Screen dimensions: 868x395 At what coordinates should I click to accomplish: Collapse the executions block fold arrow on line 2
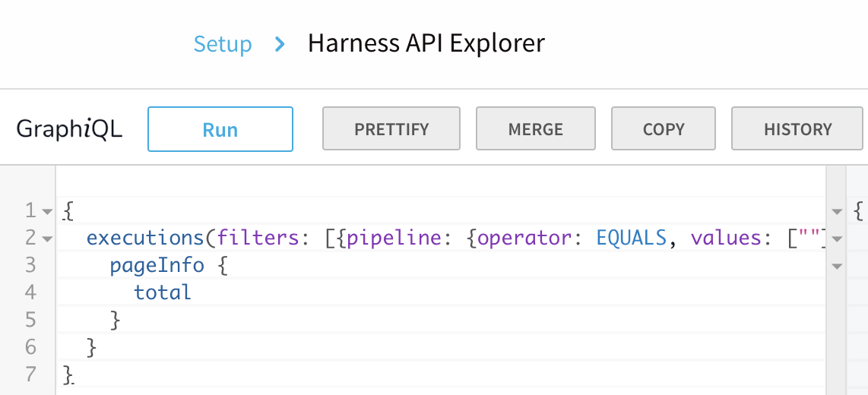click(x=48, y=239)
